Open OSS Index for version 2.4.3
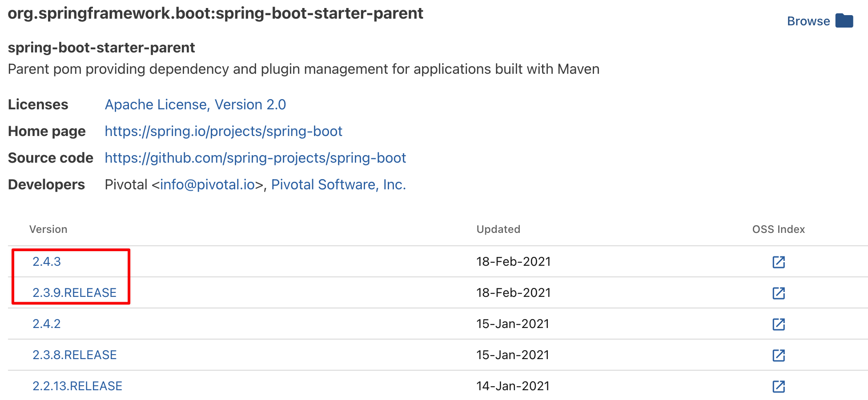This screenshot has height=400, width=868. (779, 262)
